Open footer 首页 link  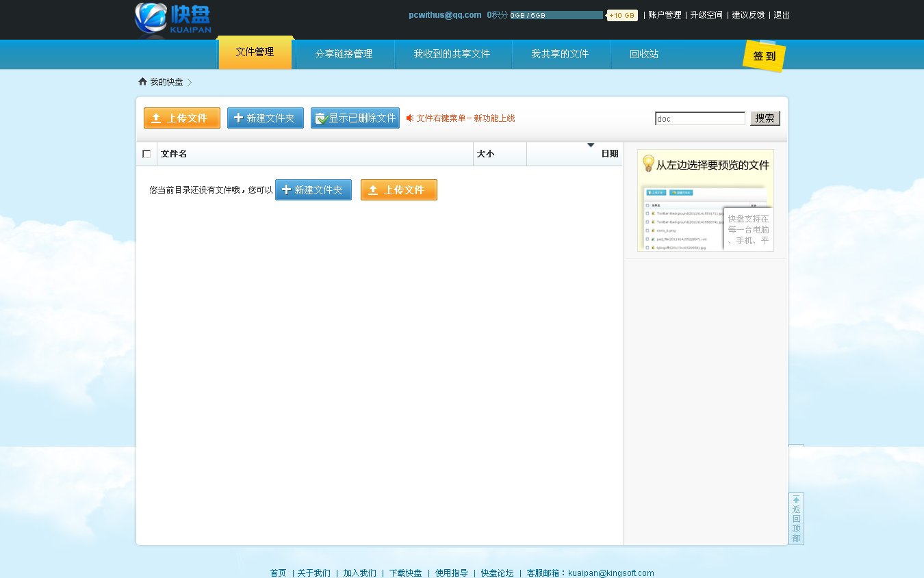(x=278, y=573)
